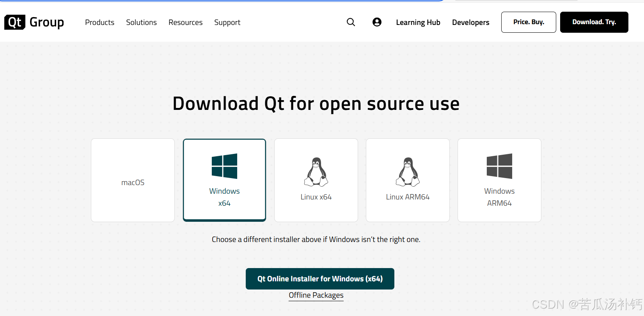
Task: Choose the Linux x64 label
Action: (x=316, y=197)
